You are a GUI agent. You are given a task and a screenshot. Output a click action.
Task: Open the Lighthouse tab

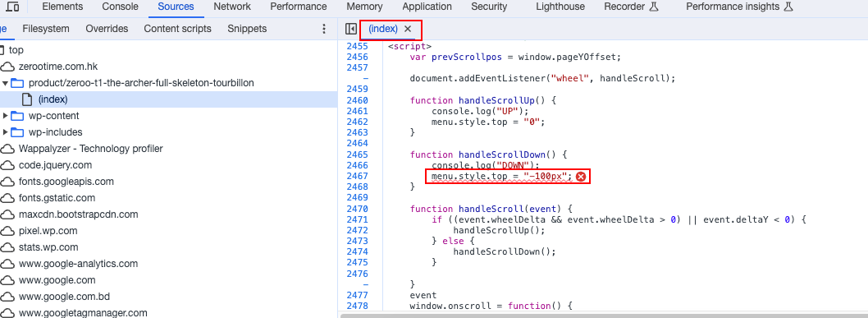point(560,7)
